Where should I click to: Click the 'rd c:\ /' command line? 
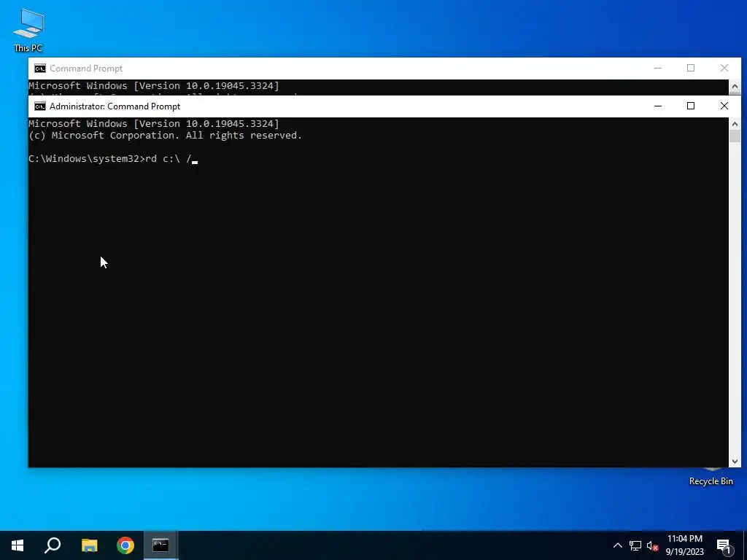113,158
